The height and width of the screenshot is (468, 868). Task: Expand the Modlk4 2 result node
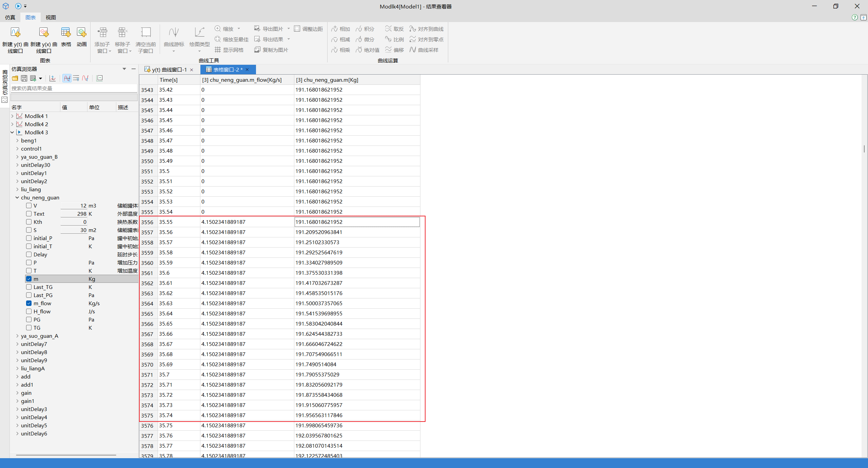[12, 124]
